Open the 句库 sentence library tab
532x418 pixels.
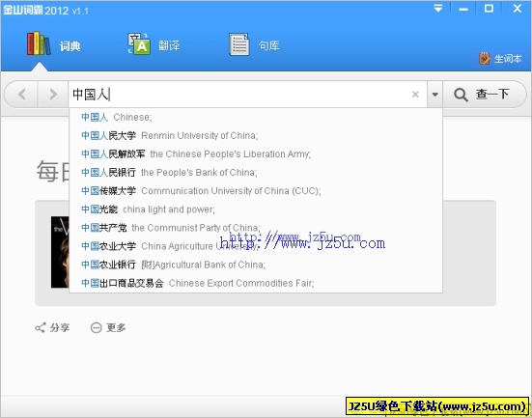(x=254, y=44)
